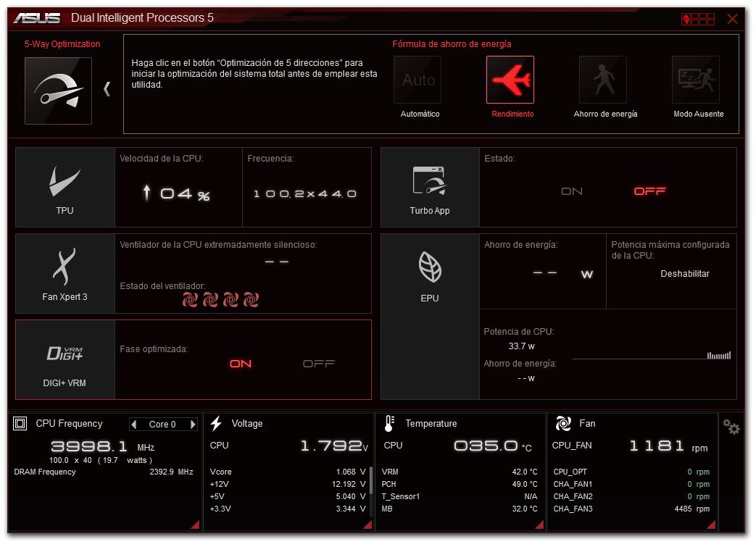The height and width of the screenshot is (547, 756).
Task: Click the title bar grid view icon
Action: (x=698, y=19)
